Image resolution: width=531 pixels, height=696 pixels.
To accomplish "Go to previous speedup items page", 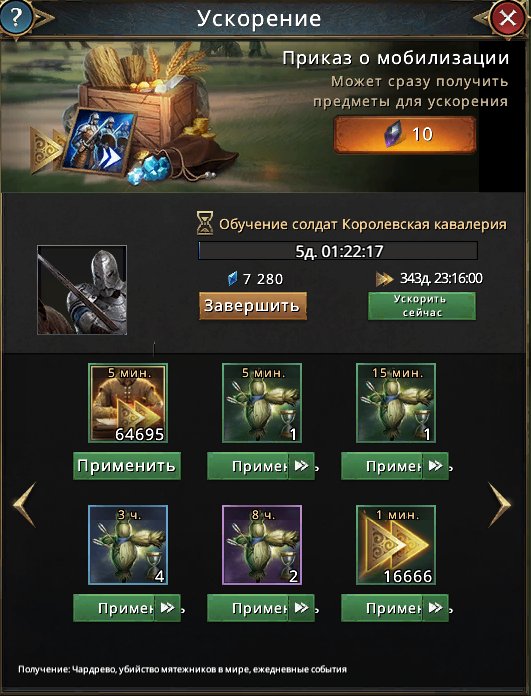I will click(x=24, y=505).
